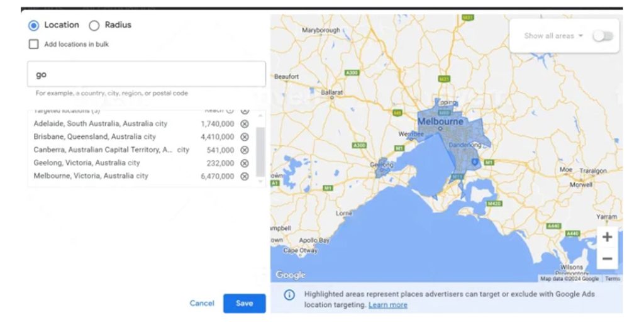Zoom in on the map
The width and height of the screenshot is (644, 322).
pos(607,237)
